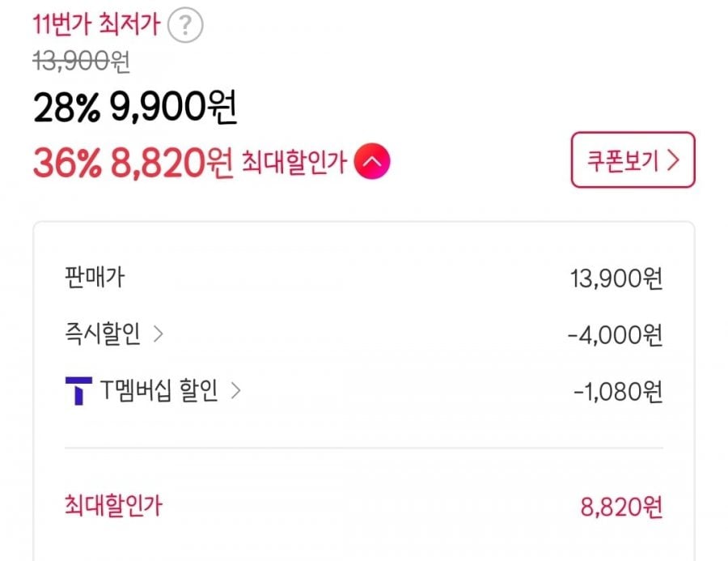Open the 쿠폰보기 coupon button

(x=633, y=160)
